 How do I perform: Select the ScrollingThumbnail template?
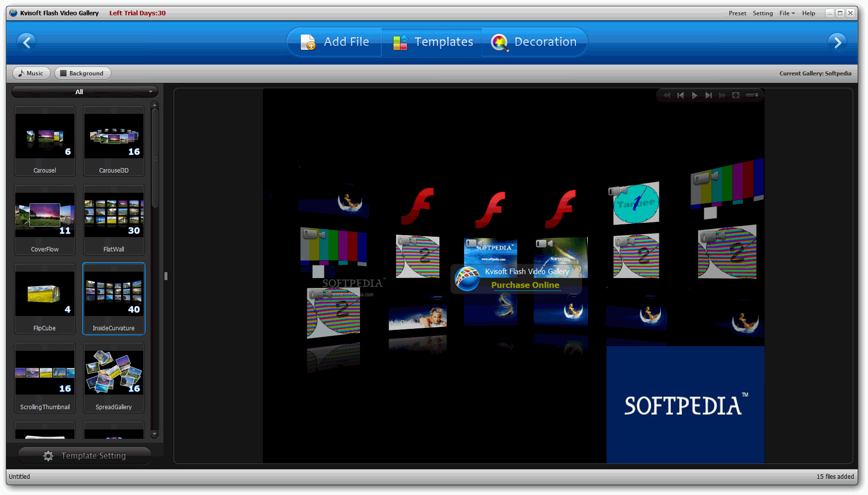tap(45, 378)
